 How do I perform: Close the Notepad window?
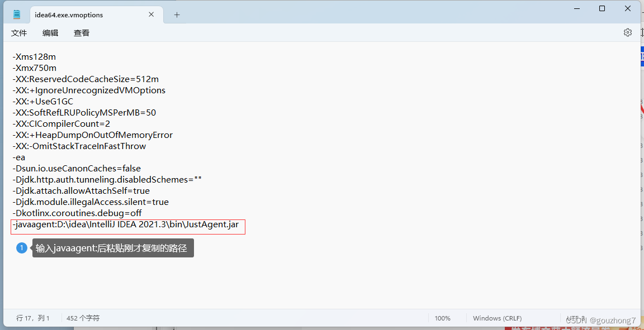pyautogui.click(x=628, y=8)
